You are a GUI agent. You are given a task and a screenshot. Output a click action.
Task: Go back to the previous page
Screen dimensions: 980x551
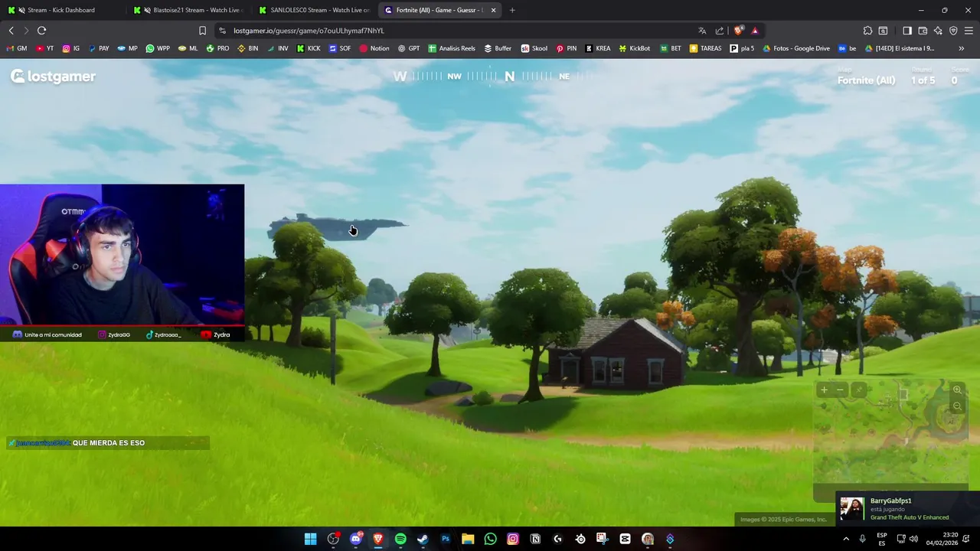click(11, 31)
